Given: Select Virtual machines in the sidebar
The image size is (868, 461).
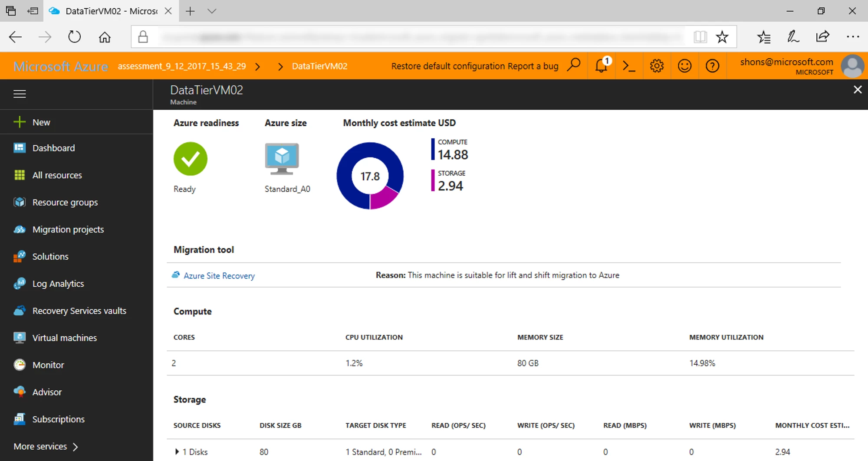Looking at the screenshot, I should point(64,337).
